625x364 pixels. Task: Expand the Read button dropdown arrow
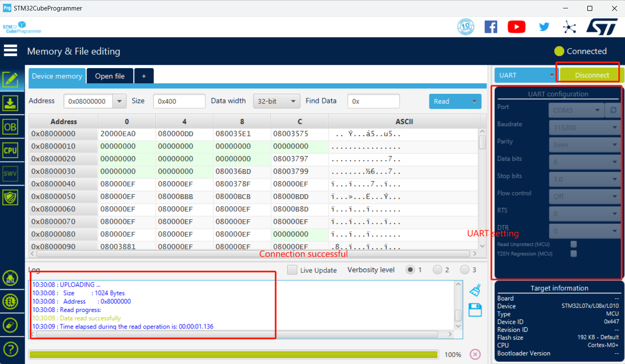474,101
